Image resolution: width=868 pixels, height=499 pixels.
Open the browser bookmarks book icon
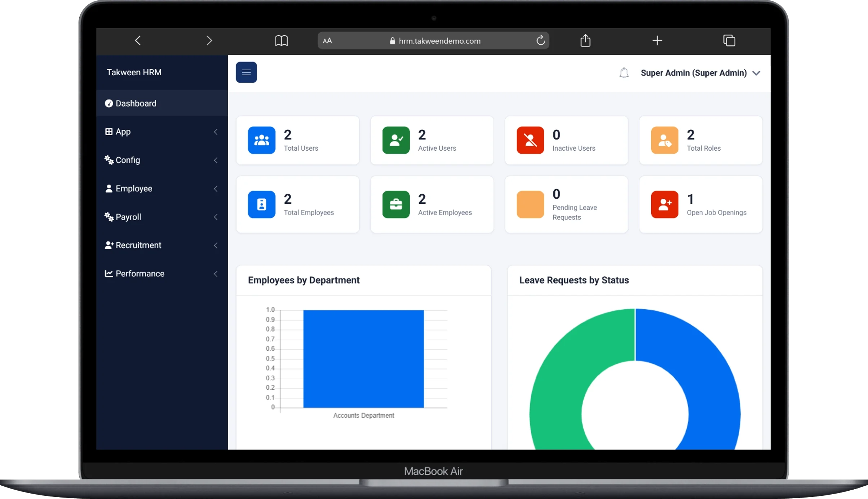(x=282, y=40)
